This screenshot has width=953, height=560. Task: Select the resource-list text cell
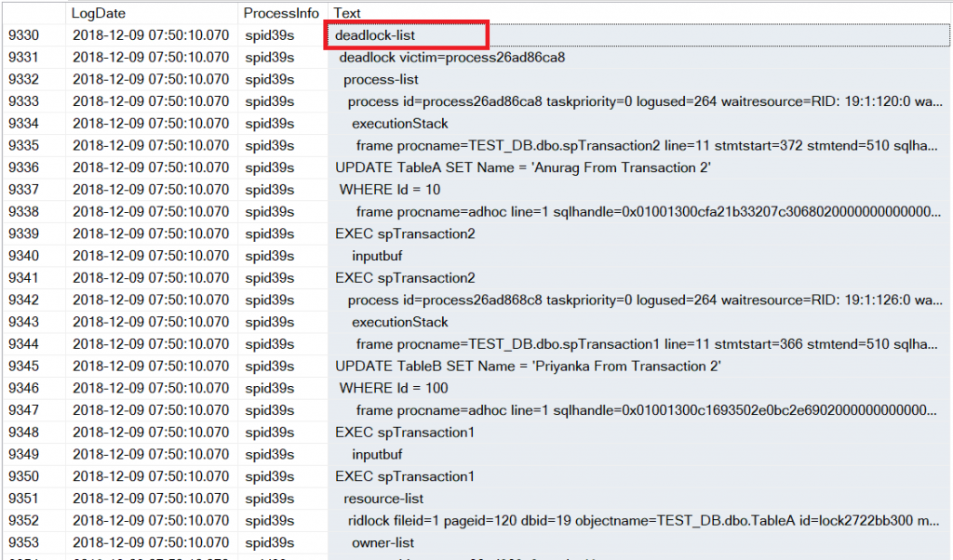point(383,499)
